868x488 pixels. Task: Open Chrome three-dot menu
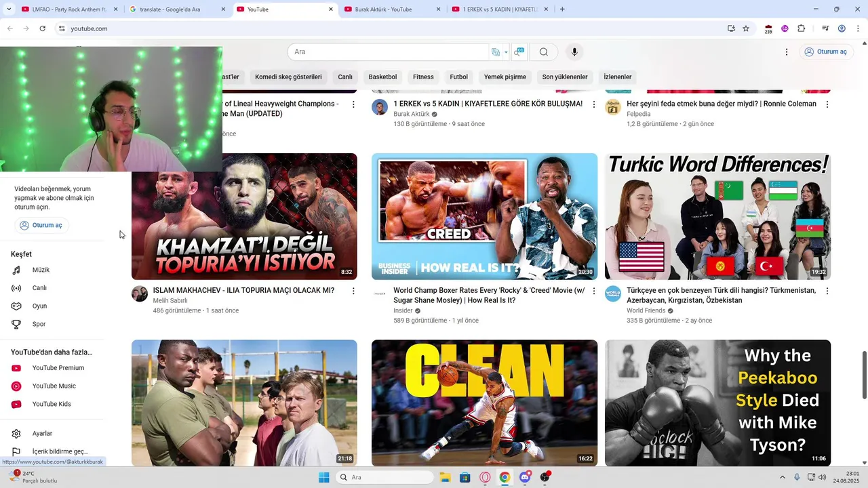[859, 28]
